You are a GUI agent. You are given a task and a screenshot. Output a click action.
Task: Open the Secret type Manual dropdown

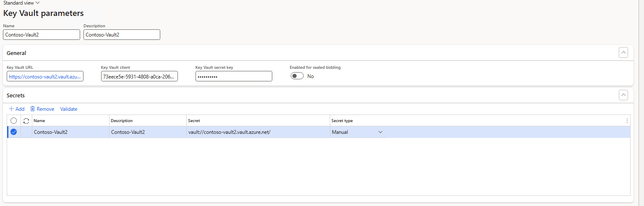coord(380,132)
